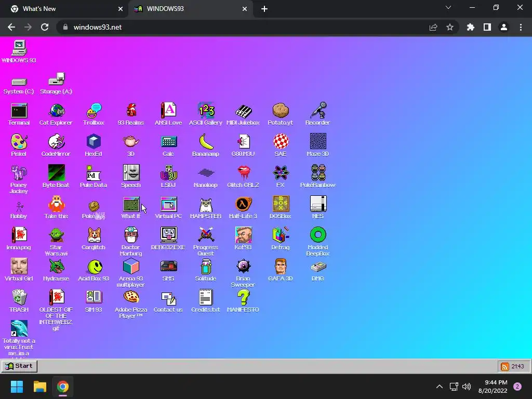532x399 pixels.
Task: Open Puke Data icon
Action: (94, 173)
